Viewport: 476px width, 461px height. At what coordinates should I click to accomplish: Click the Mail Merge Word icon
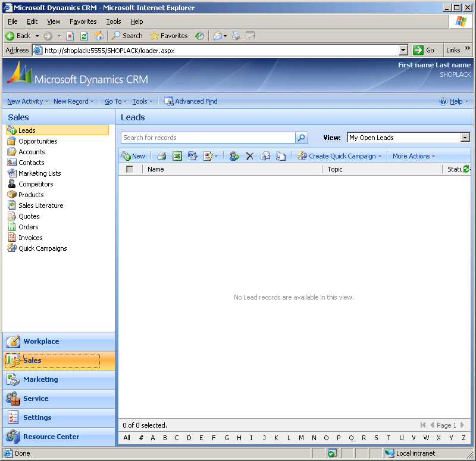192,156
